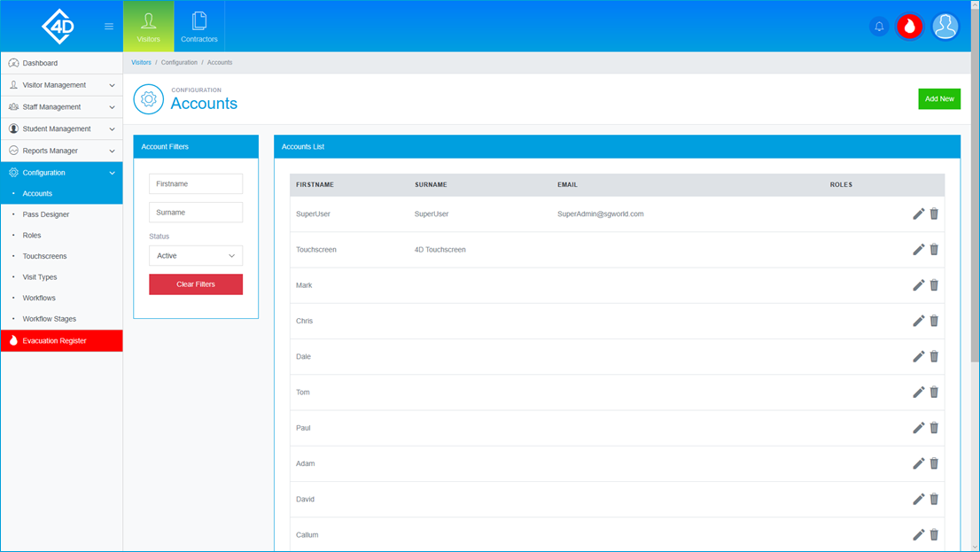Delete Callum's account with trash icon
The height and width of the screenshot is (552, 980).
point(934,534)
